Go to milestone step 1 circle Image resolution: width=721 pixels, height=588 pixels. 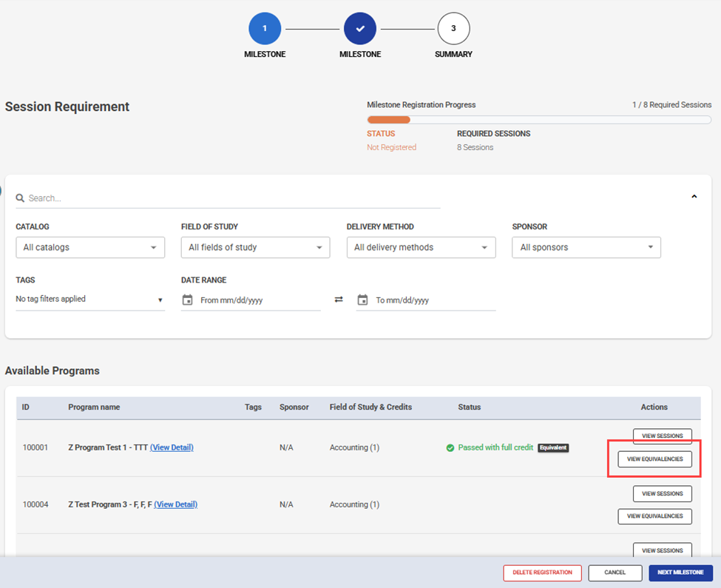(265, 29)
